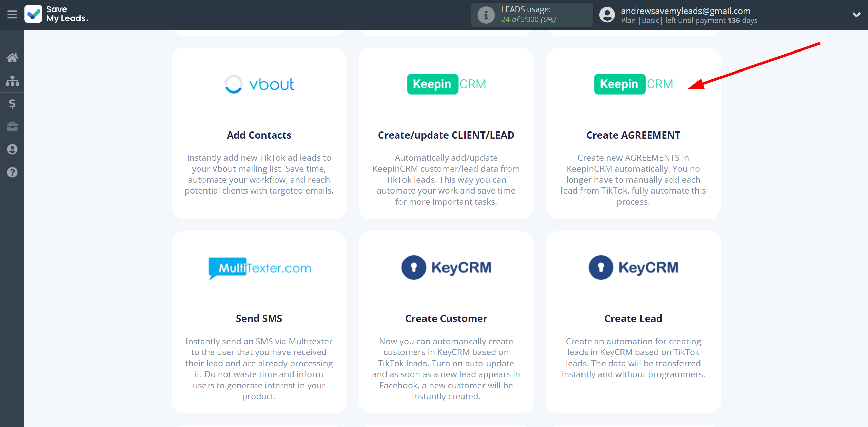The width and height of the screenshot is (868, 427).
Task: Click the Save My Leads logo
Action: click(57, 14)
